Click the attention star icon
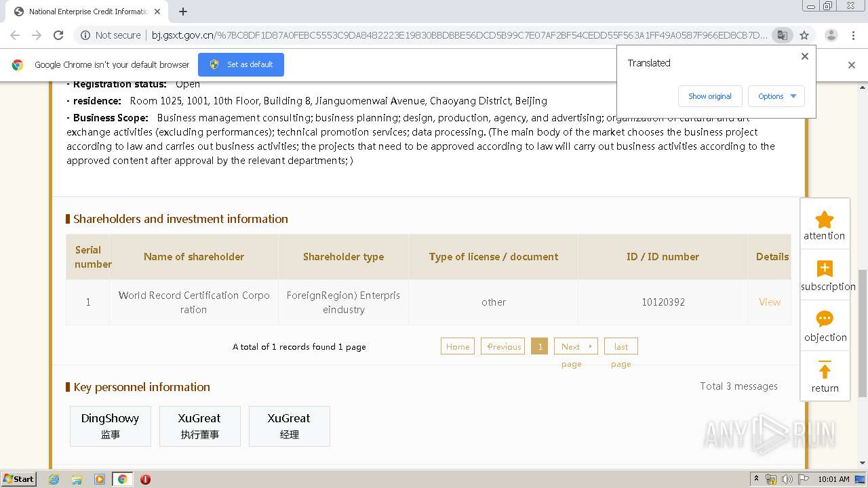 pyautogui.click(x=824, y=220)
